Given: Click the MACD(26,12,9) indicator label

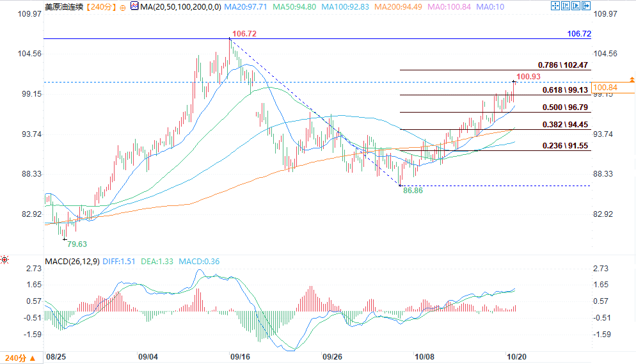Looking at the screenshot, I should (72, 262).
